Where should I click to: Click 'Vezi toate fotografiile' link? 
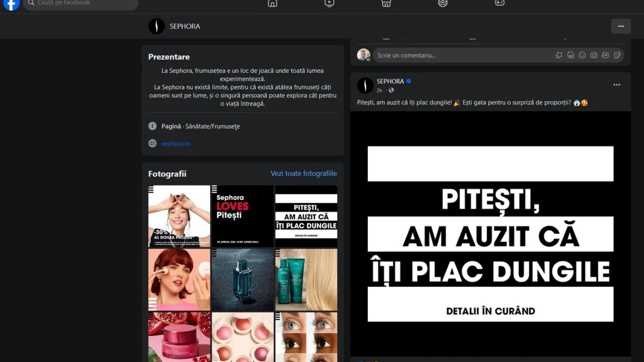coord(303,173)
